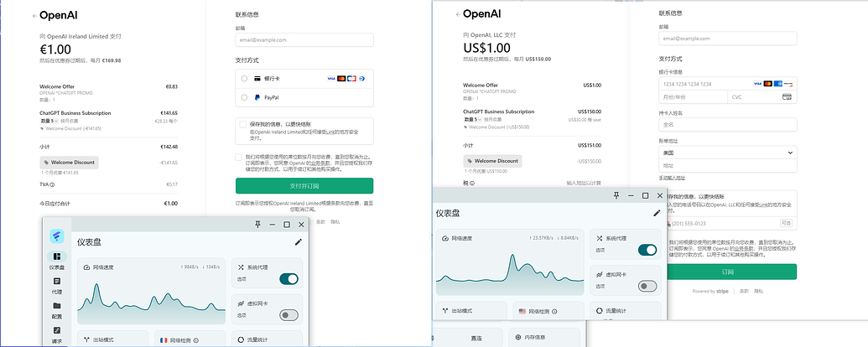Open 仪表盘 in the left dashboard sidebar
The width and height of the screenshot is (868, 347).
(x=56, y=260)
